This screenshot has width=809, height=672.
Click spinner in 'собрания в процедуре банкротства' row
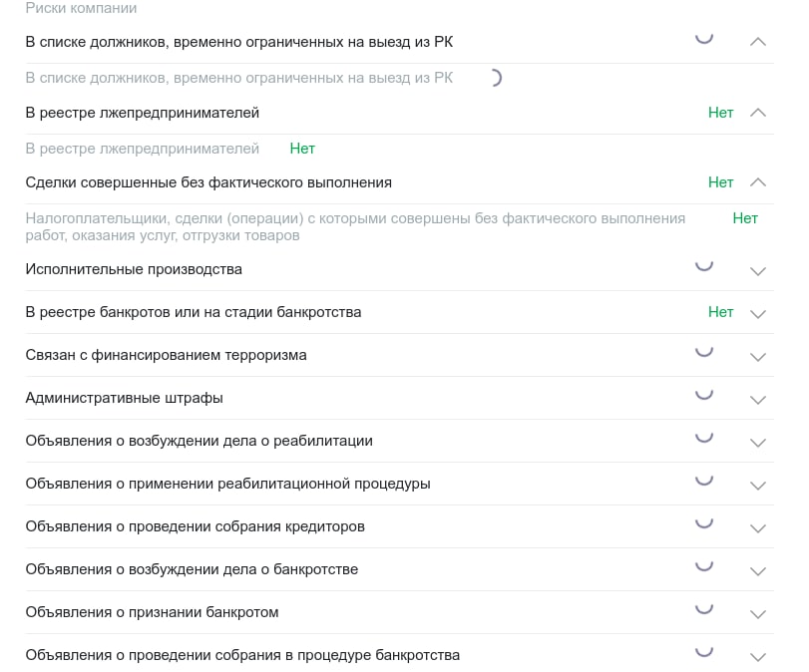coord(704,651)
